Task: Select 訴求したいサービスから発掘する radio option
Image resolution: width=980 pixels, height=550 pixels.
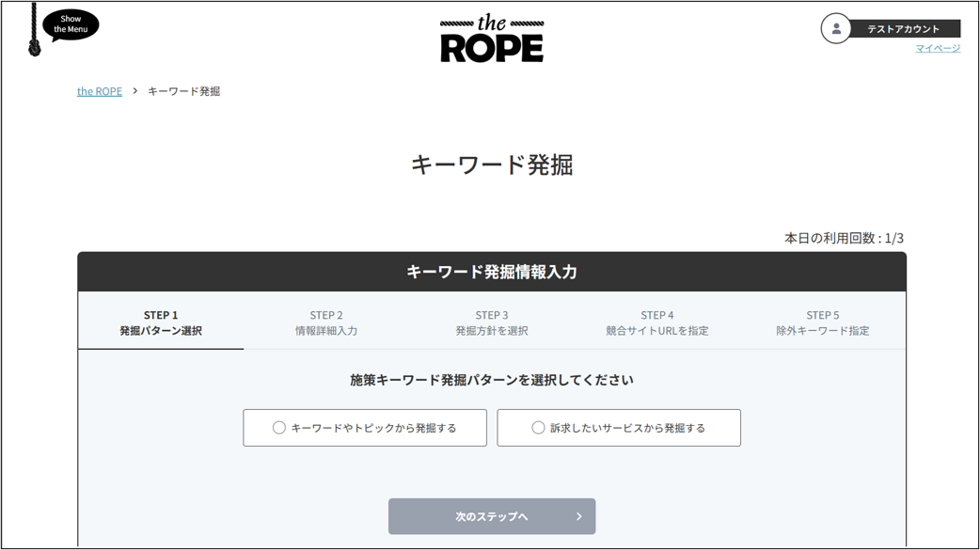Action: (538, 428)
